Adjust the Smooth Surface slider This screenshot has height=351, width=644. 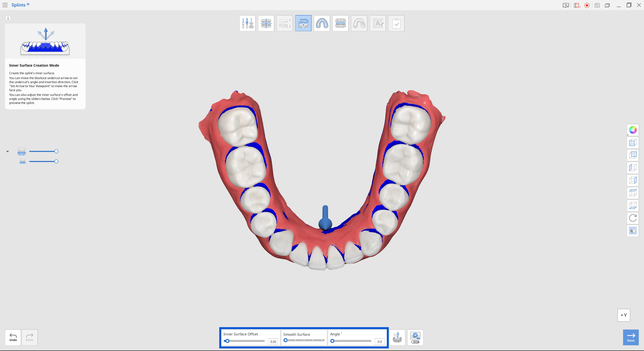(304, 340)
